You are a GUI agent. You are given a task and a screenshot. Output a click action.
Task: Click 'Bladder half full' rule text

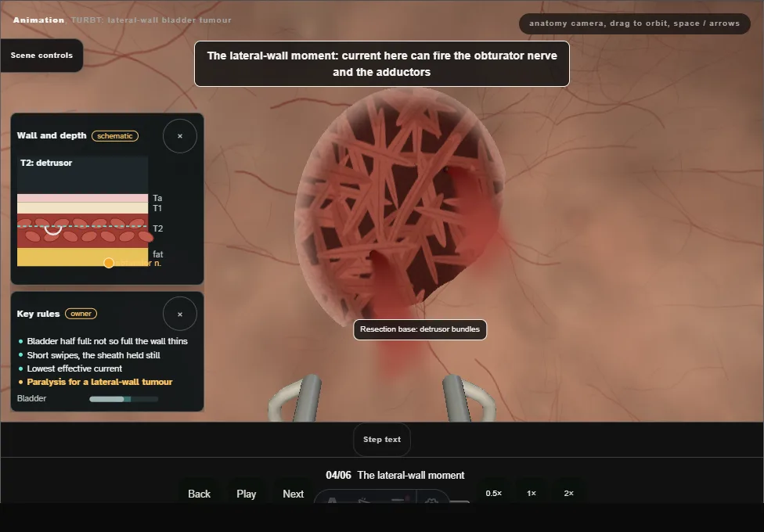tap(107, 341)
